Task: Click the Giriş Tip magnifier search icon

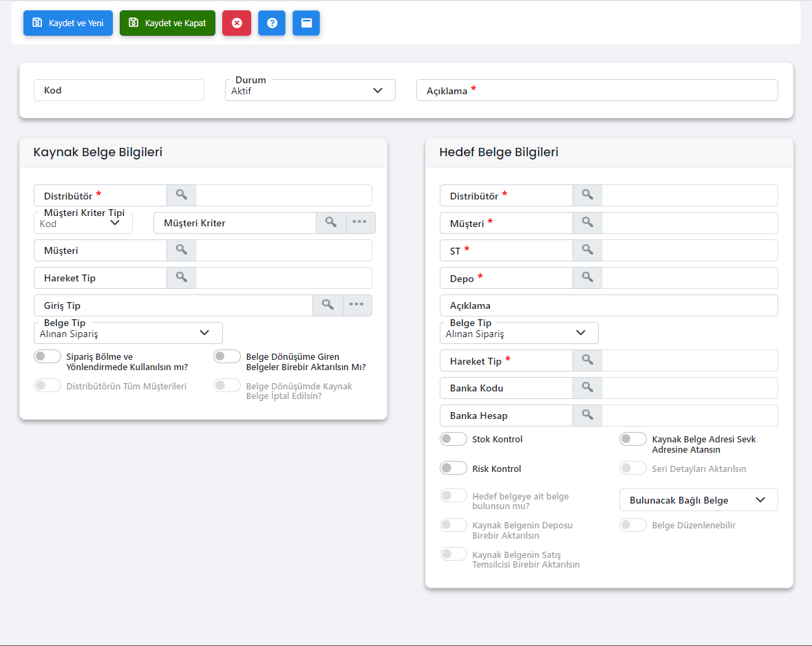Action: tap(328, 305)
